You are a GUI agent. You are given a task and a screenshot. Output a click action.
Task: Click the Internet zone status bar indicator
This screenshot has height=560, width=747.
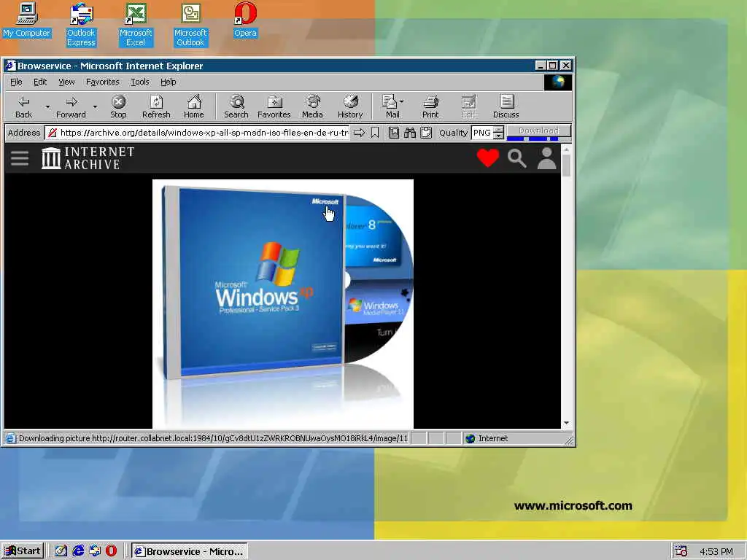pos(487,438)
